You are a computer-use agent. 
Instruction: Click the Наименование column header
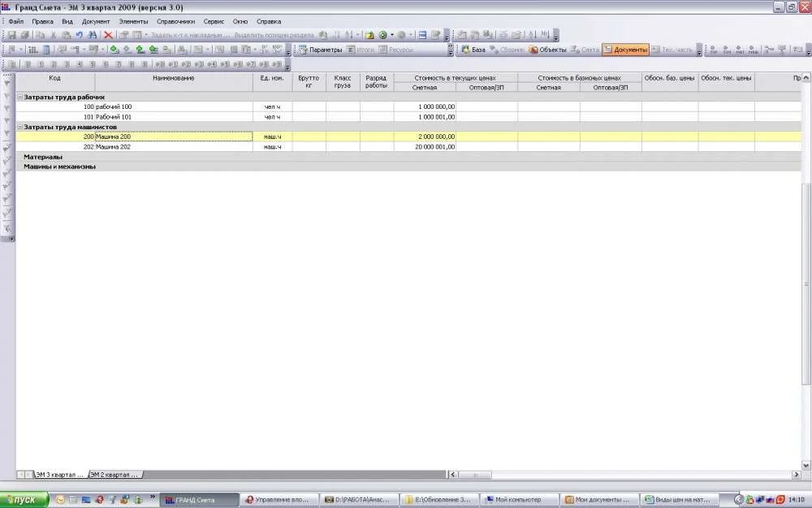point(174,82)
